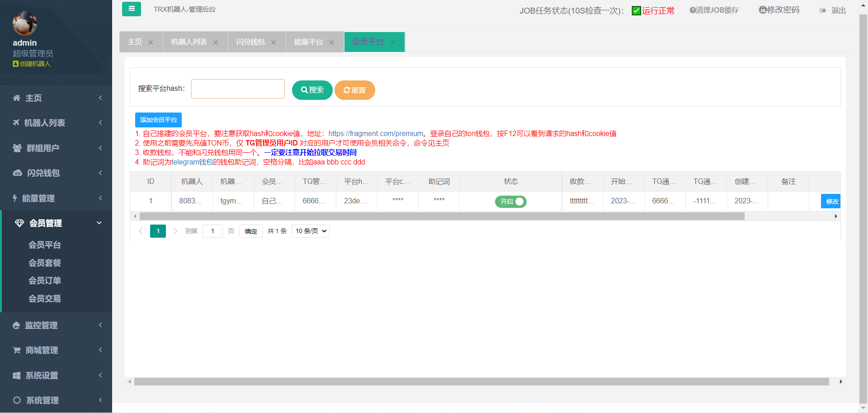Click the hamburger menu toggle icon
Screen dimensions: 868x413
pyautogui.click(x=132, y=9)
